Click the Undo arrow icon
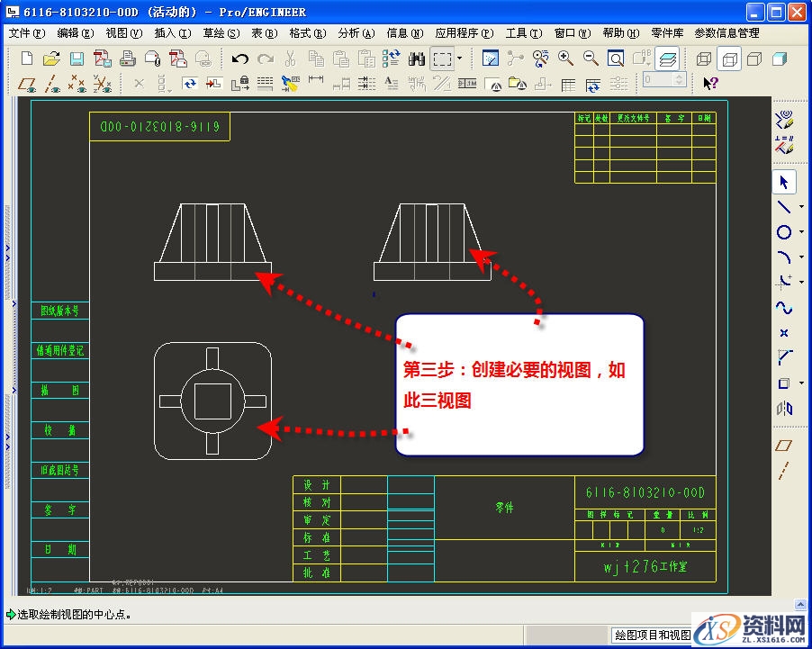 [239, 59]
